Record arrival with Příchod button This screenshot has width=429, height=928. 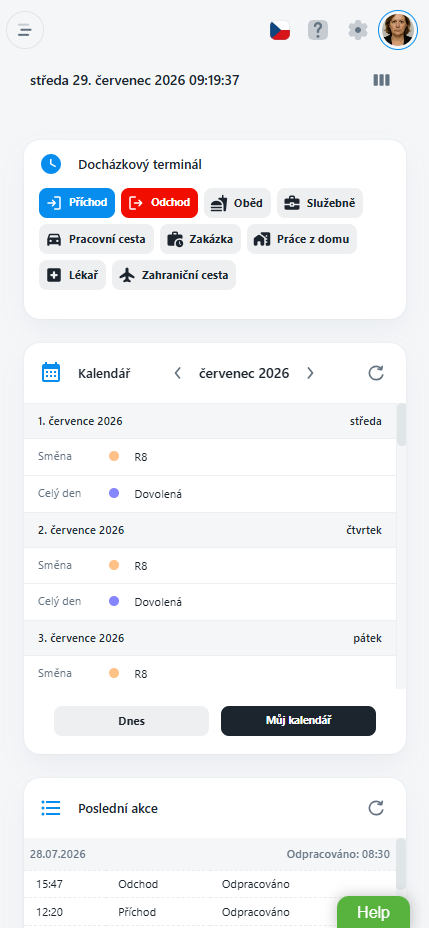click(x=77, y=203)
